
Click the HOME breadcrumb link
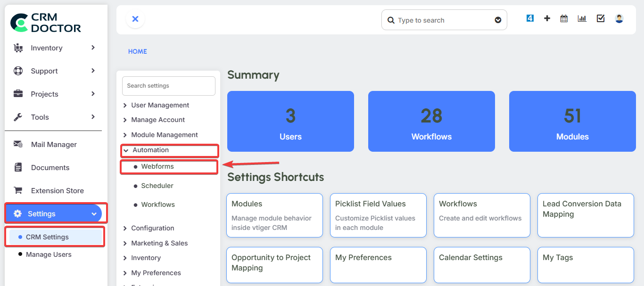click(137, 51)
